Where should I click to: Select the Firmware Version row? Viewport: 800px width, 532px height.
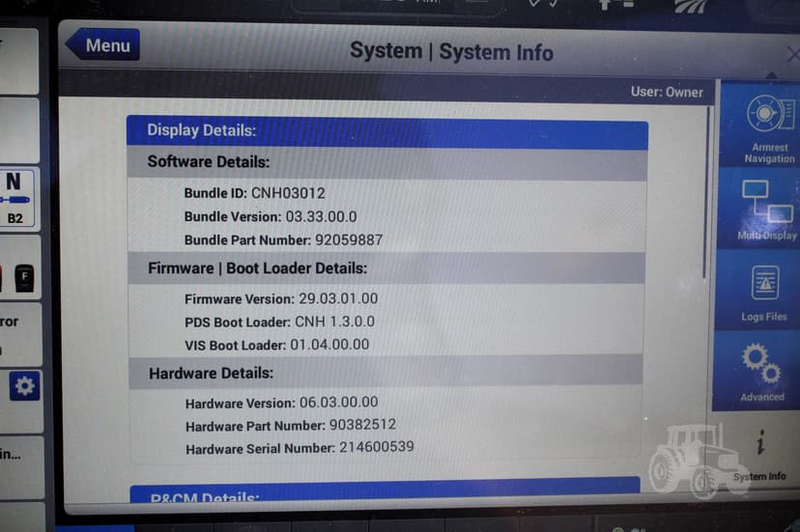click(281, 299)
